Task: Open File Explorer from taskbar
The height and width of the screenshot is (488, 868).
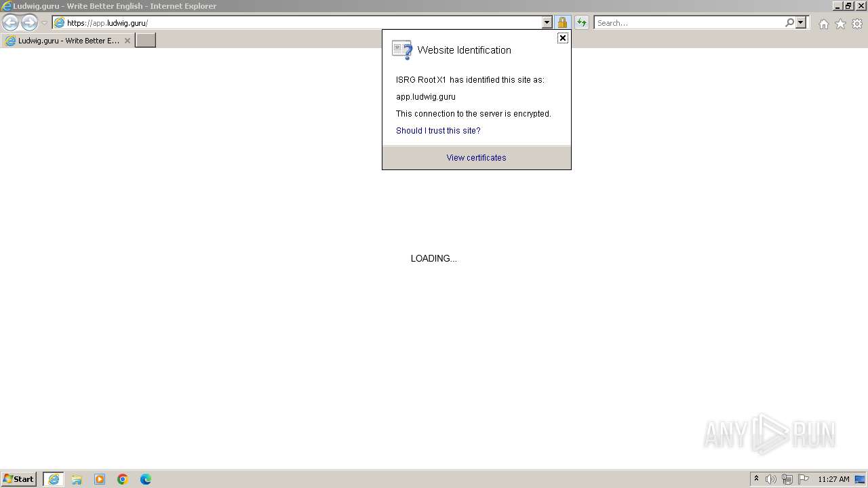Action: point(77,479)
